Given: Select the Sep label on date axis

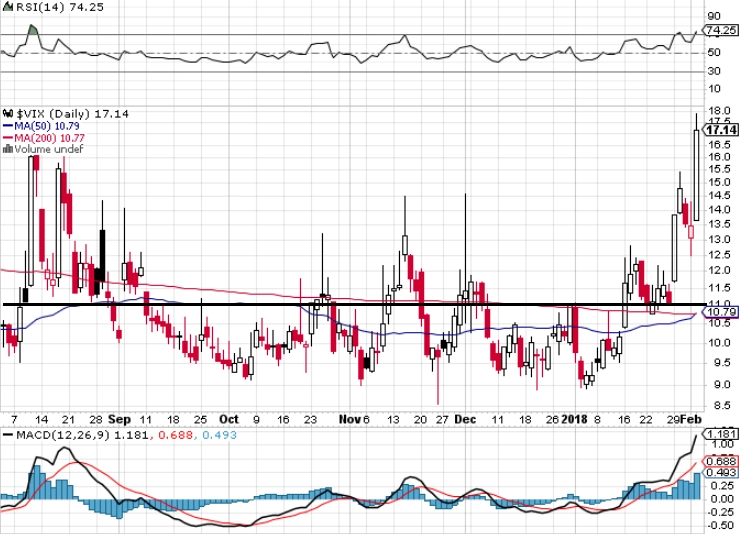Looking at the screenshot, I should point(119,419).
